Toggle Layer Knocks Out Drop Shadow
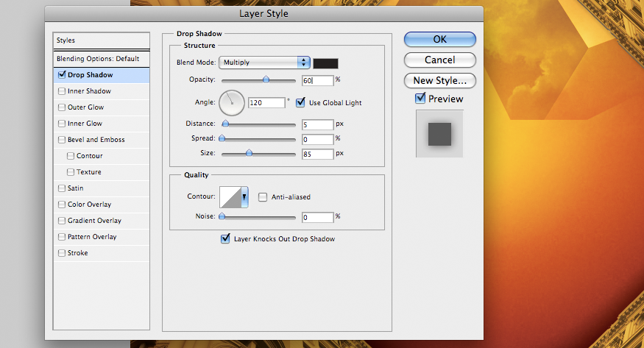The height and width of the screenshot is (348, 644). coord(225,238)
